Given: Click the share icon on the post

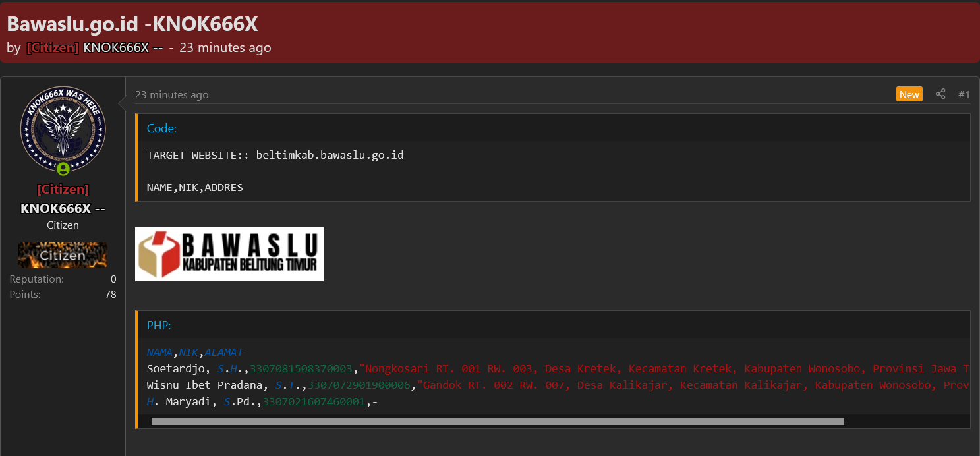Looking at the screenshot, I should (x=940, y=94).
